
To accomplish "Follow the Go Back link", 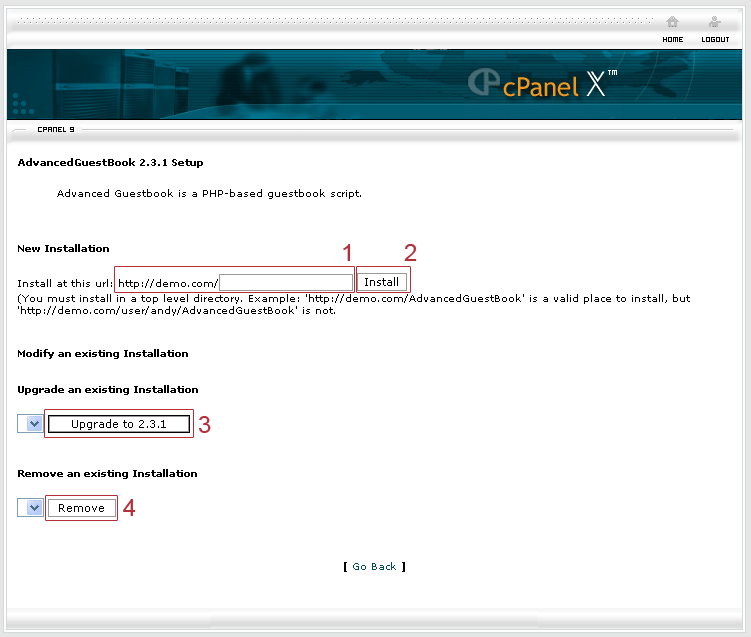I will (x=374, y=567).
